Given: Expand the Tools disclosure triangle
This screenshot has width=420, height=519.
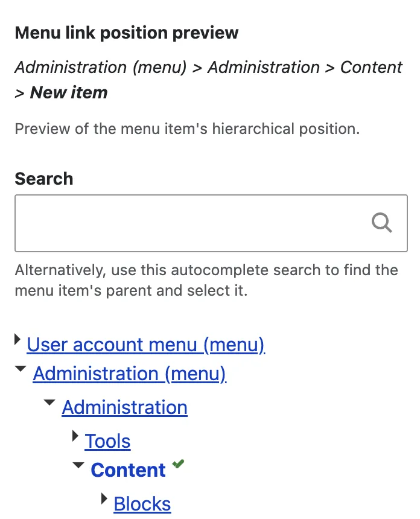Looking at the screenshot, I should (75, 436).
